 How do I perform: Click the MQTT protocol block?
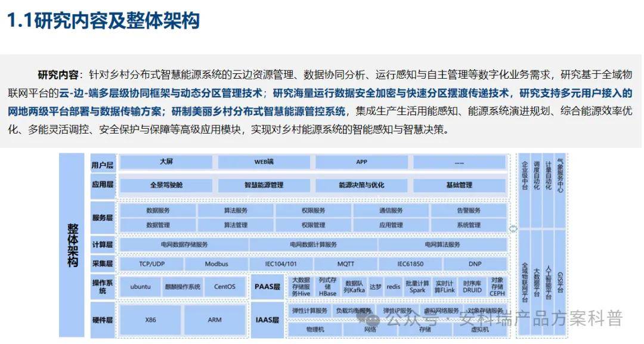pyautogui.click(x=345, y=264)
